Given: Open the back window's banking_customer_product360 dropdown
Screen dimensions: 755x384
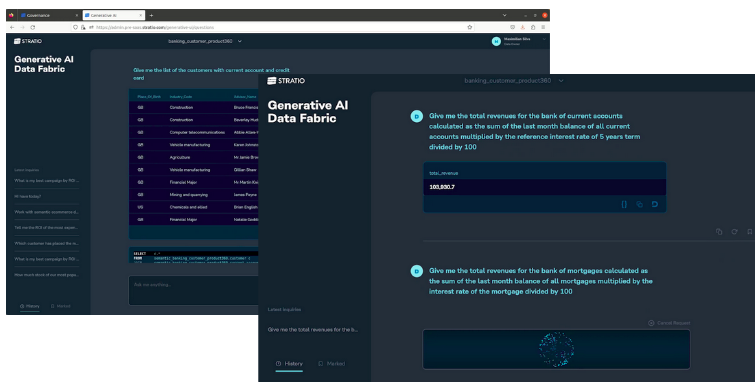Looking at the screenshot, I should (205, 41).
